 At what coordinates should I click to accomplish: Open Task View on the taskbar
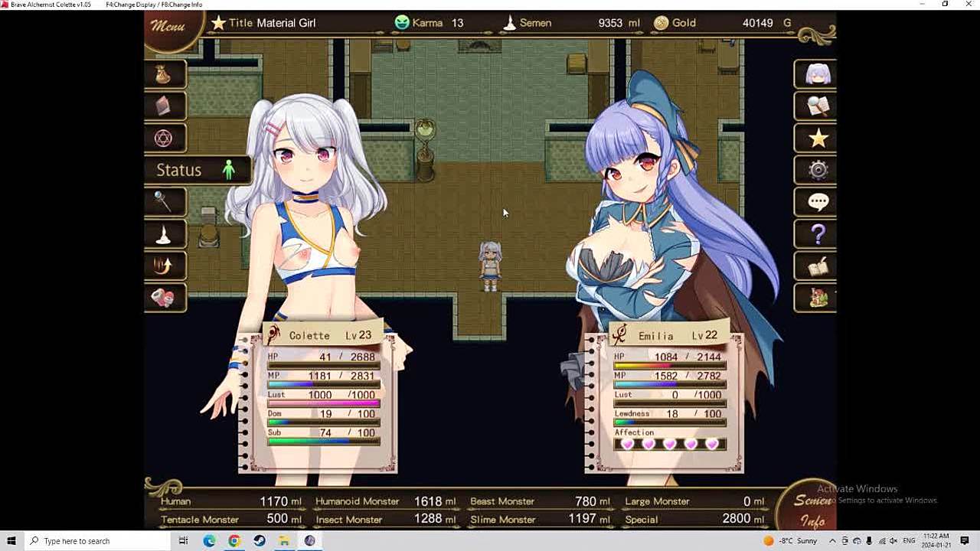click(x=184, y=541)
